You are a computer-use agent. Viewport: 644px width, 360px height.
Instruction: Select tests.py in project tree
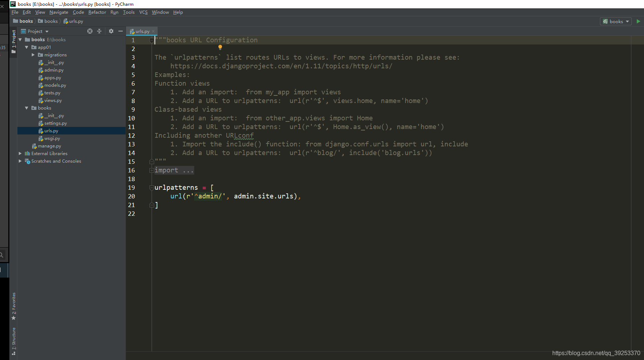pyautogui.click(x=52, y=93)
